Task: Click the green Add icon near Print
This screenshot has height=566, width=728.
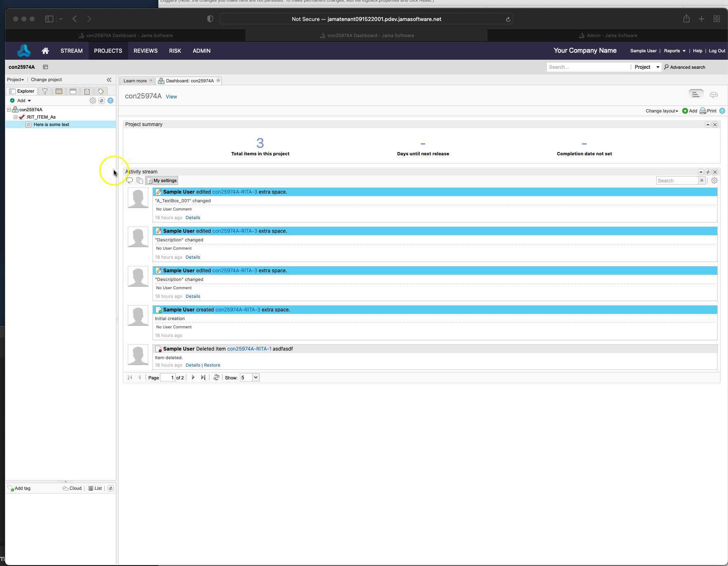Action: click(x=685, y=111)
